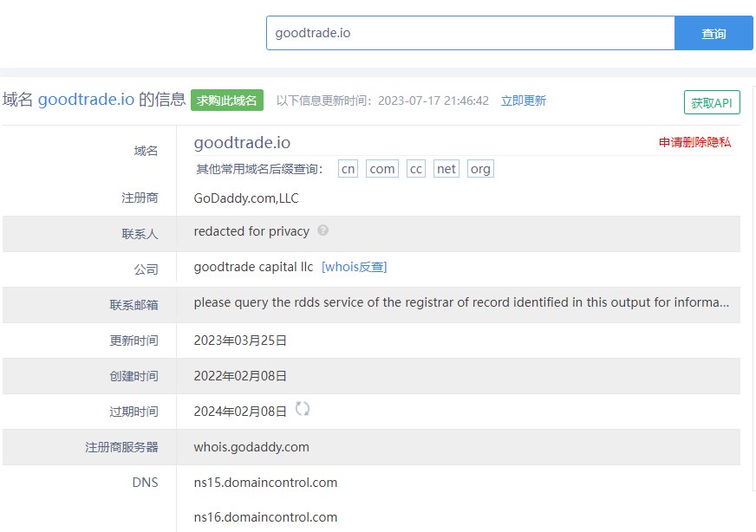
Task: Click the truncated contact email text
Action: pos(461,302)
